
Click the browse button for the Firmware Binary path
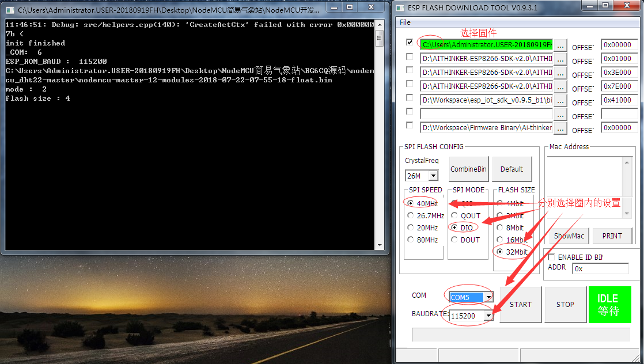click(560, 128)
